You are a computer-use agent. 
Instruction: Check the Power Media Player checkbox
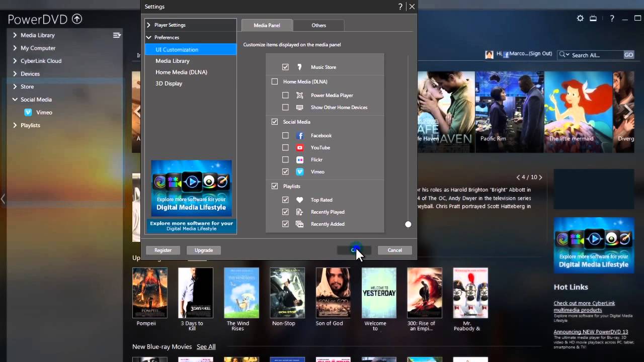point(285,95)
